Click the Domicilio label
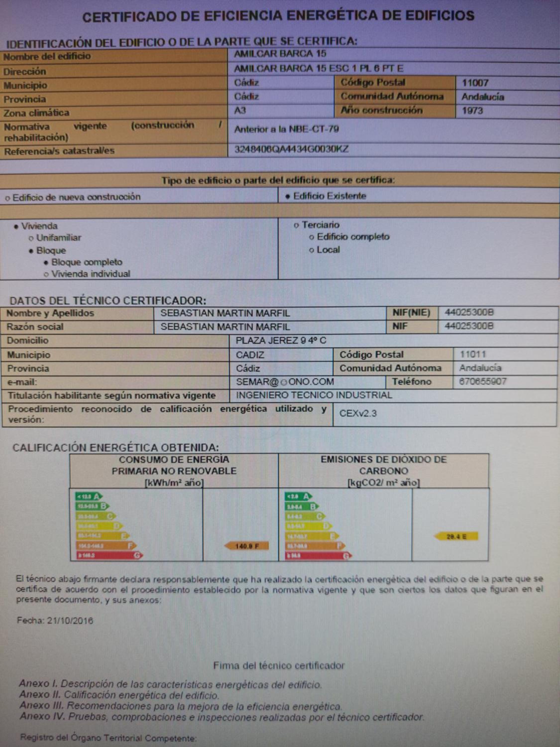Screen dimensions: 560x747 pos(28,340)
